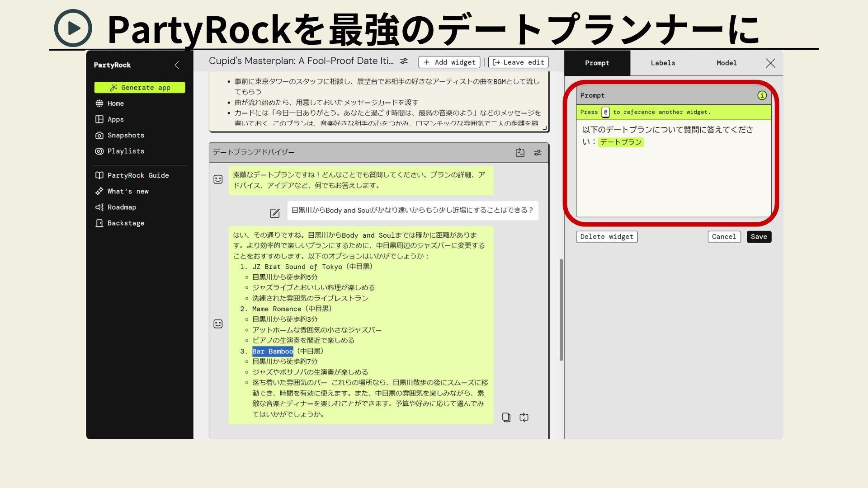The width and height of the screenshot is (868, 488).
Task: Switch to the Labels tab
Action: pyautogui.click(x=663, y=63)
